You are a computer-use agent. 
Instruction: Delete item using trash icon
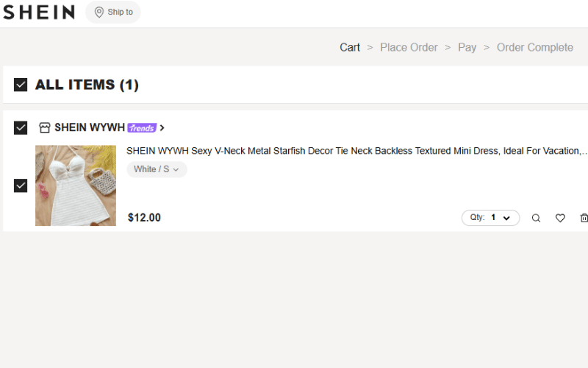[584, 218]
